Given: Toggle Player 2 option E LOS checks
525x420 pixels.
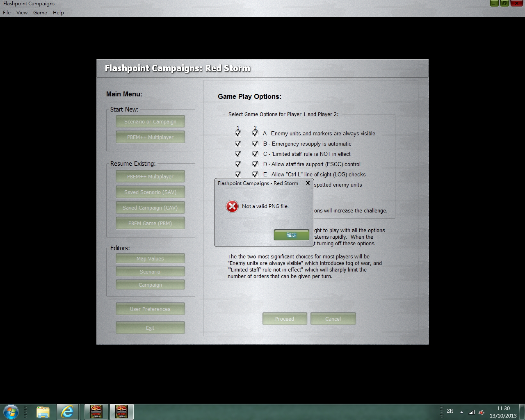Looking at the screenshot, I should pos(255,174).
